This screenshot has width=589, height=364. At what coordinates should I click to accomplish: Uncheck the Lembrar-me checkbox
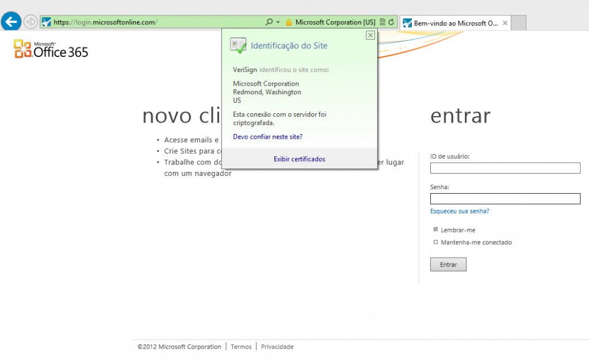(x=435, y=229)
